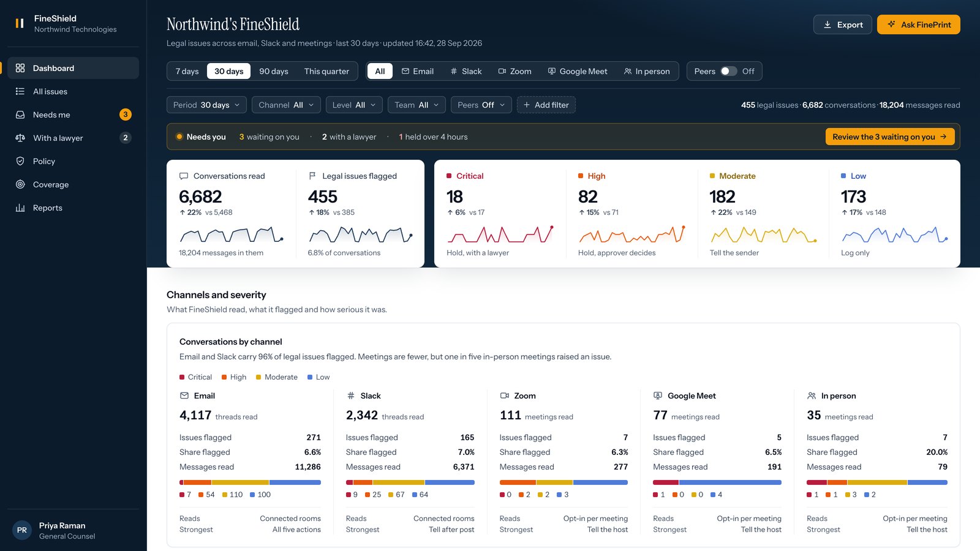Open the Team All dropdown
This screenshot has width=980, height=551.
[x=417, y=105]
